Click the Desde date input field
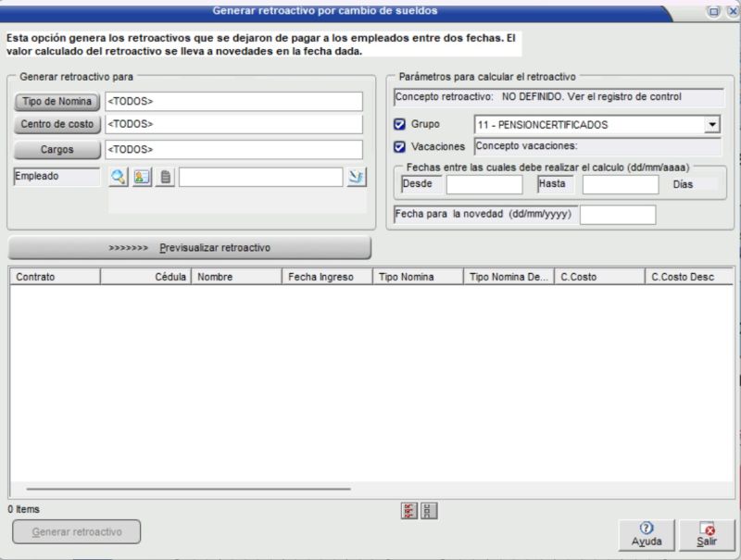 click(484, 184)
